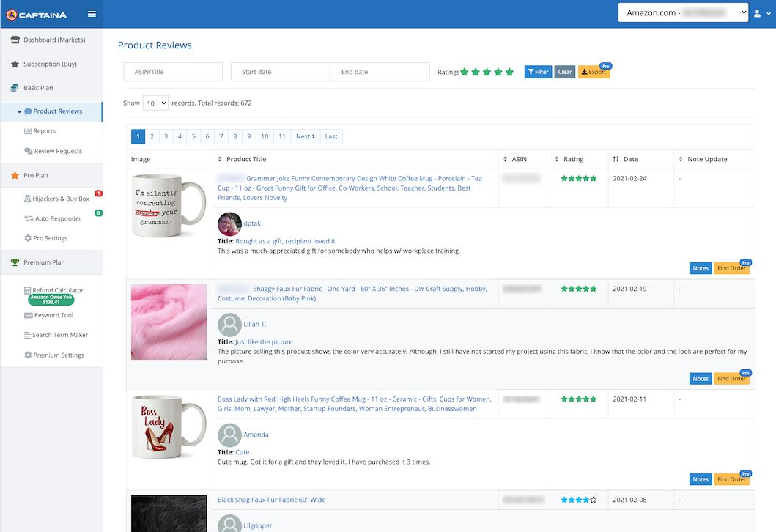
Task: Open the Keyword Tool
Action: click(x=48, y=315)
